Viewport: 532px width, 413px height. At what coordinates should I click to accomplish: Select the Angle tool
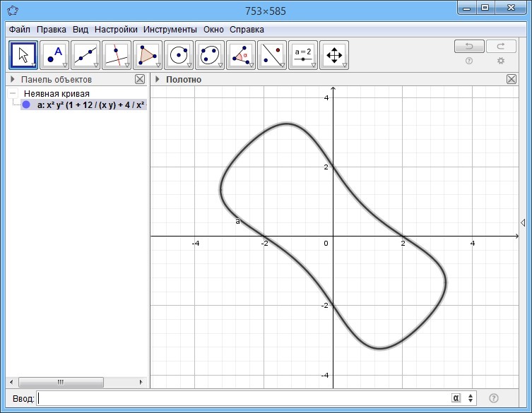[240, 54]
